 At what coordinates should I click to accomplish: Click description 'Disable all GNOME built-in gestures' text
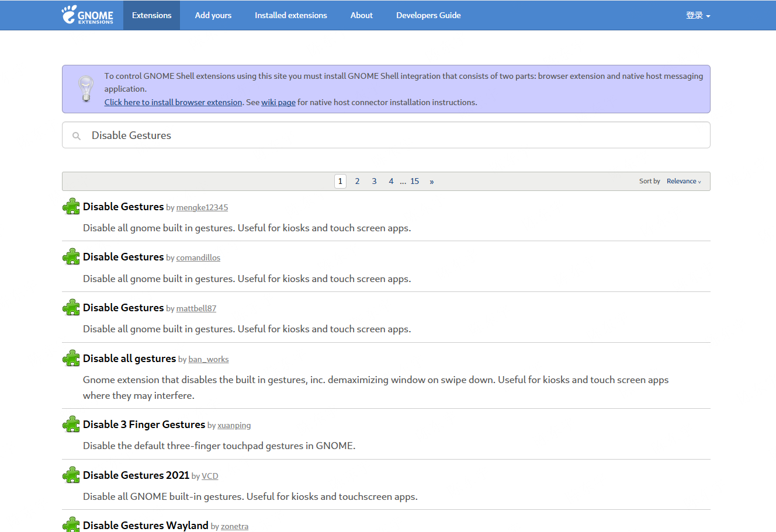click(250, 496)
